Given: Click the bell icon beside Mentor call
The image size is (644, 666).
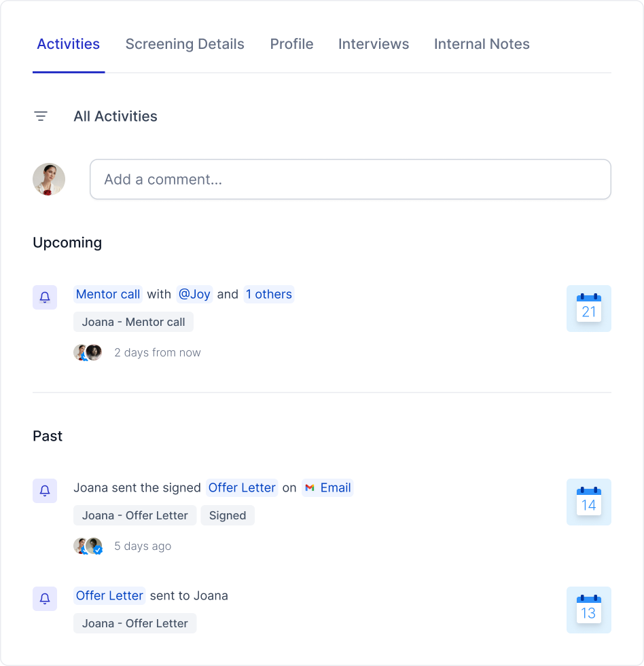Looking at the screenshot, I should point(45,297).
